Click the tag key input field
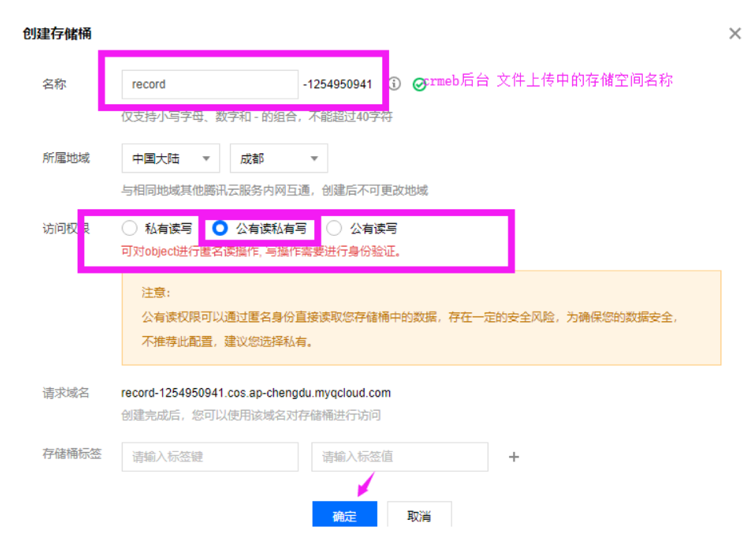 (210, 457)
